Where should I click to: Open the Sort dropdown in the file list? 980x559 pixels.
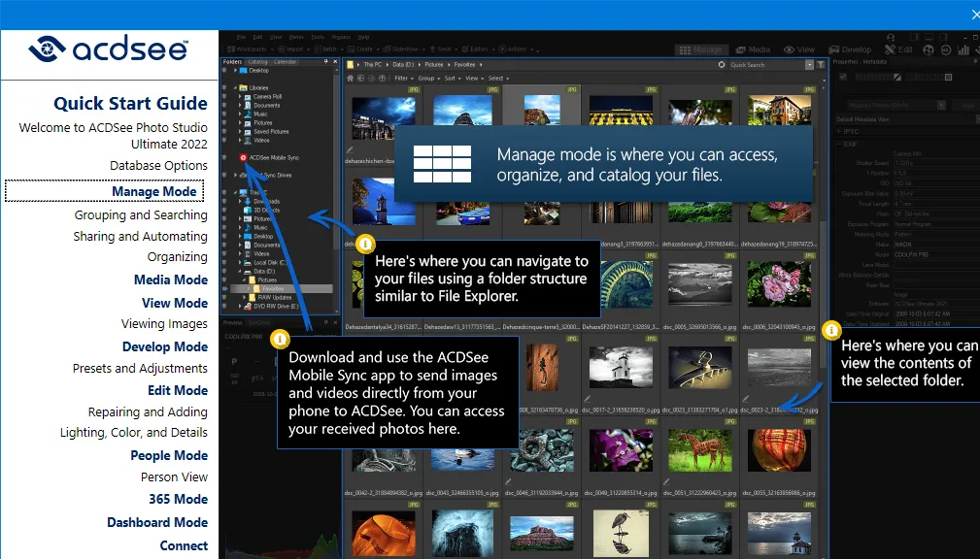pyautogui.click(x=452, y=78)
